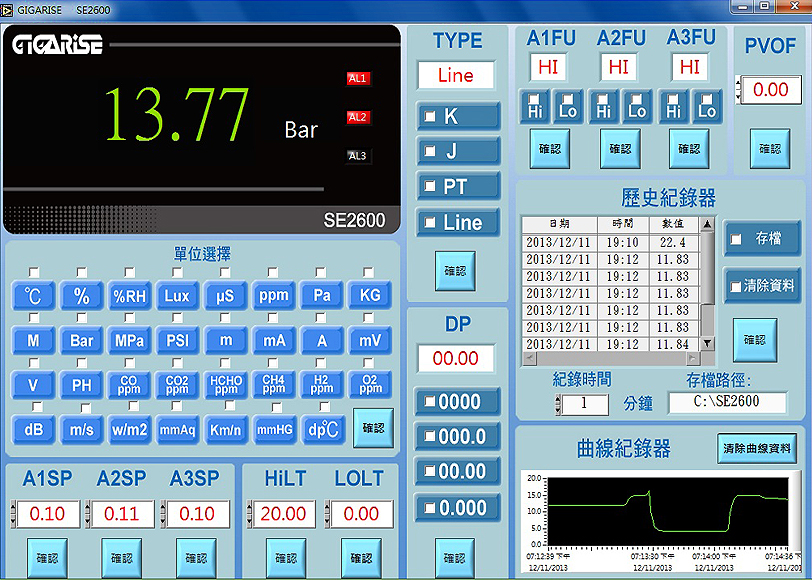Toggle the A3FU Lo checkbox

707,98
